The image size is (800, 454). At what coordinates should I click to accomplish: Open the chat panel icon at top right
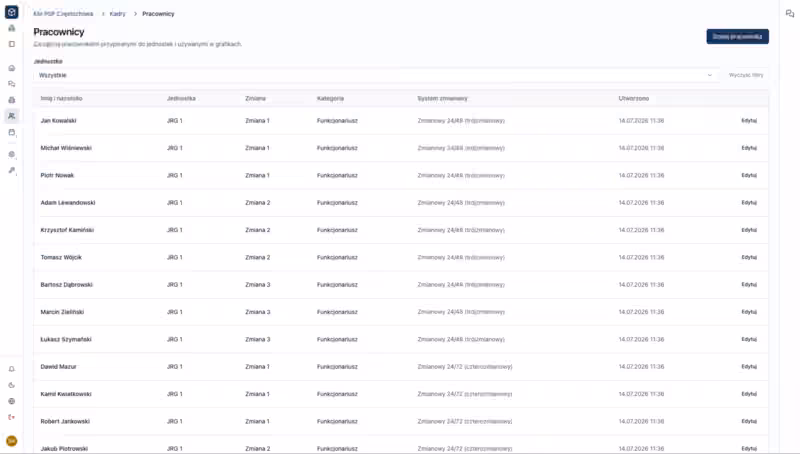(790, 14)
